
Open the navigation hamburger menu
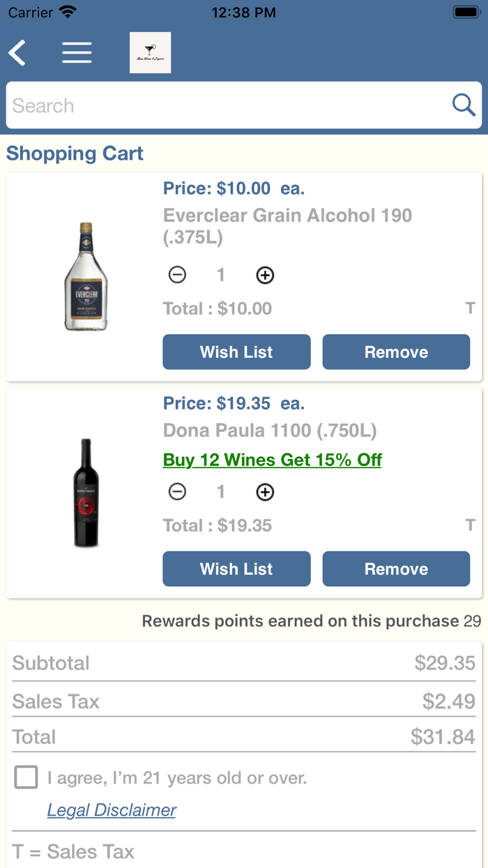click(77, 52)
